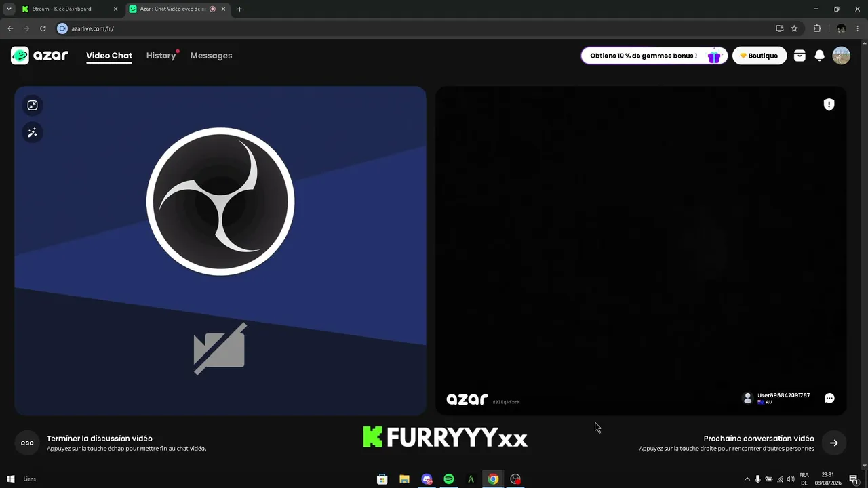Open the Messages tab

[x=211, y=56]
